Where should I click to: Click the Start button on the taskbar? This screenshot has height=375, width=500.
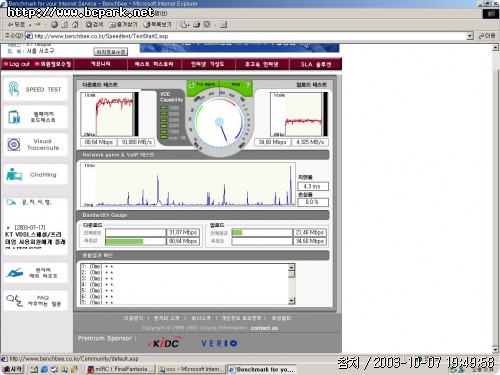(12, 369)
